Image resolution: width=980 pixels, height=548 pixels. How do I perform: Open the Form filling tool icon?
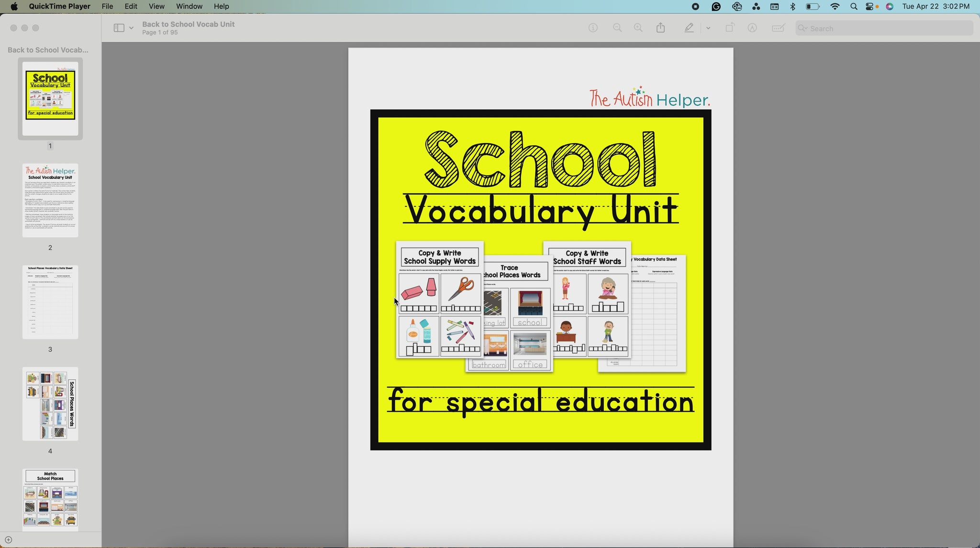(x=779, y=28)
